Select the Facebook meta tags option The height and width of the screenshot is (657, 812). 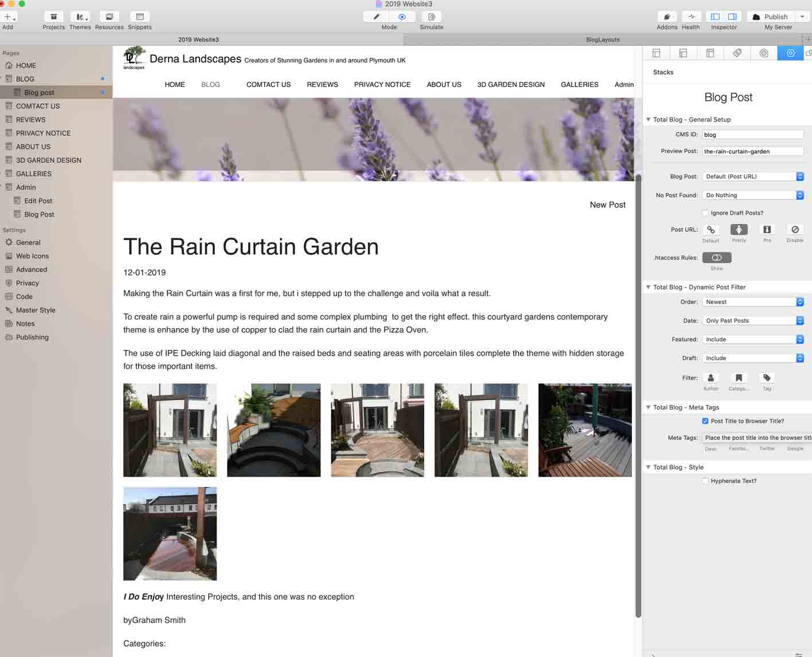739,449
